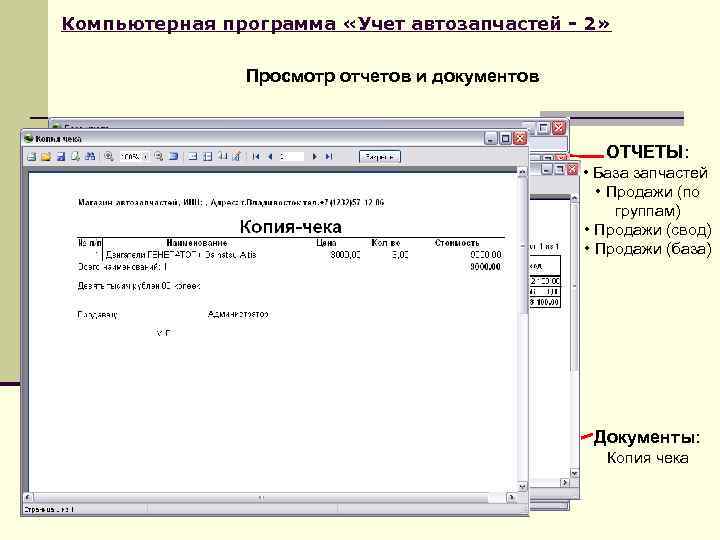Image resolution: width=720 pixels, height=540 pixels.
Task: Close the right-side background report window
Action: coord(572,170)
